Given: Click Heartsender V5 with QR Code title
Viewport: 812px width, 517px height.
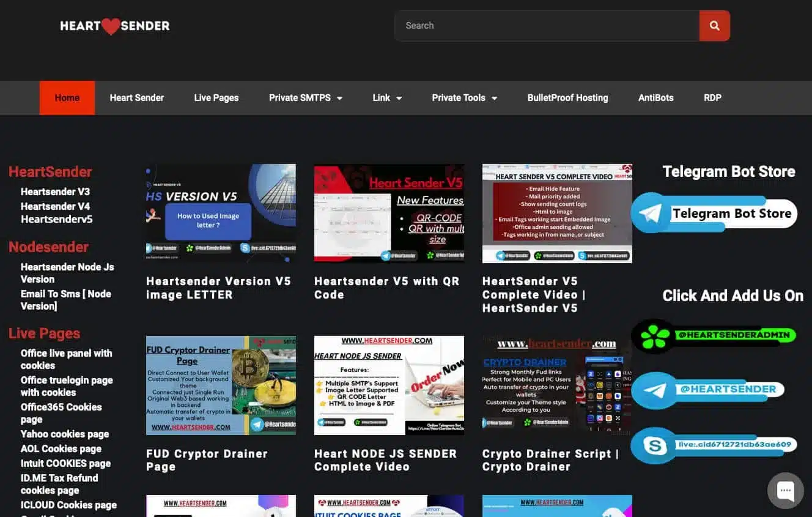Looking at the screenshot, I should (386, 288).
